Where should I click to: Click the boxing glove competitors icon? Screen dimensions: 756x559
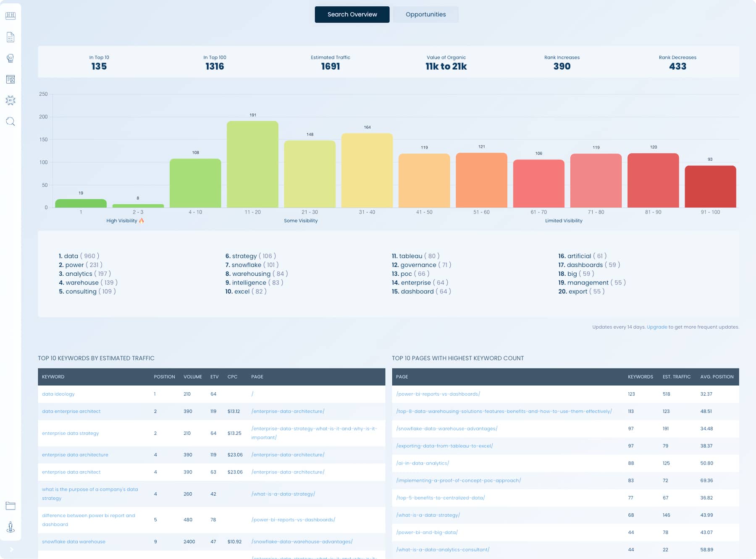click(x=10, y=58)
